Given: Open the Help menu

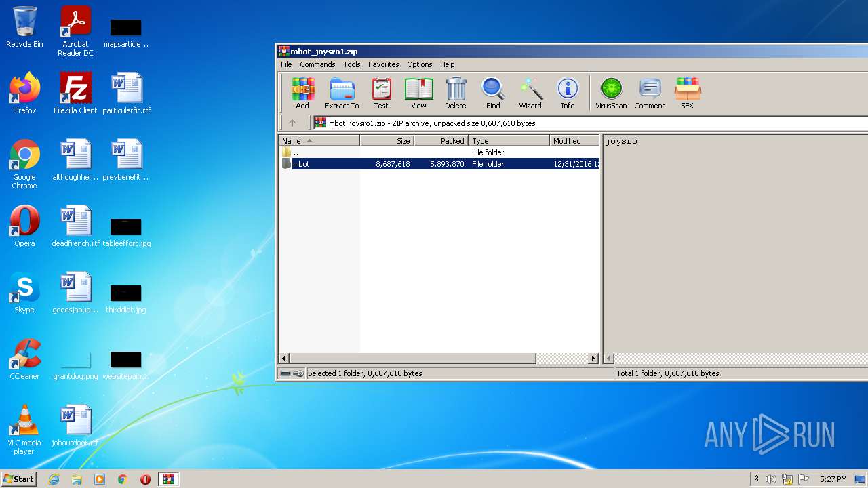Looking at the screenshot, I should (448, 64).
